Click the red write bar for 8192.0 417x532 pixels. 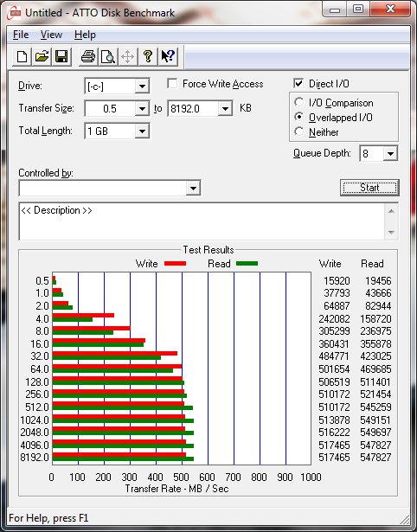(119, 455)
